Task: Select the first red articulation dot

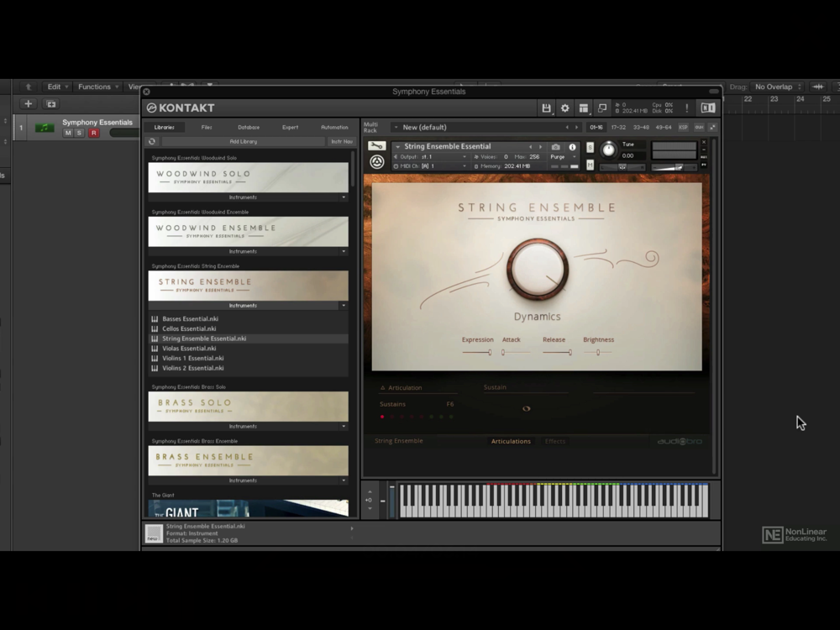Action: (x=382, y=417)
